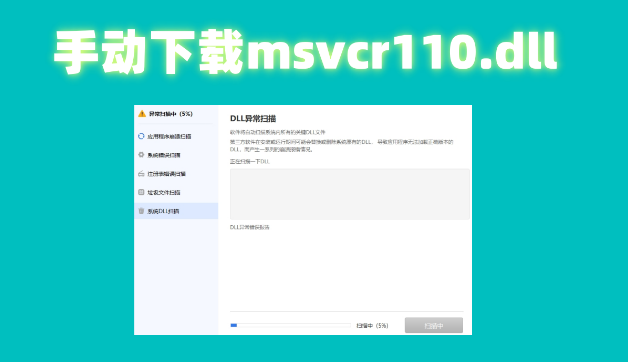The width and height of the screenshot is (628, 362).
Task: Click the blue scan progress bar
Action: click(290, 326)
